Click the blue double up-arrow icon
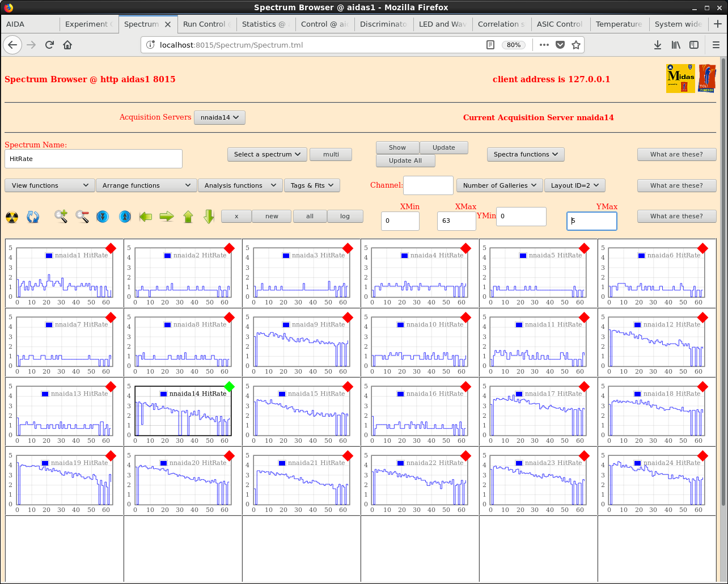Image resolution: width=728 pixels, height=584 pixels. pos(125,217)
